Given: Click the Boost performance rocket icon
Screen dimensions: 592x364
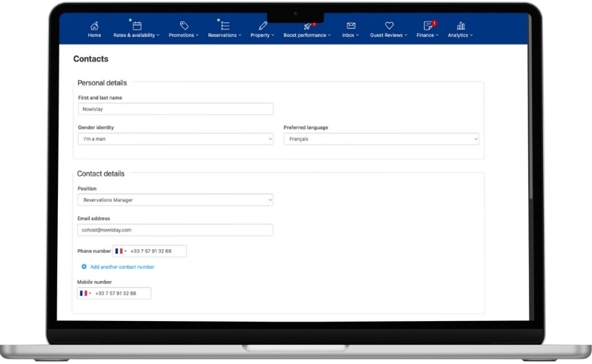Looking at the screenshot, I should pos(307,26).
